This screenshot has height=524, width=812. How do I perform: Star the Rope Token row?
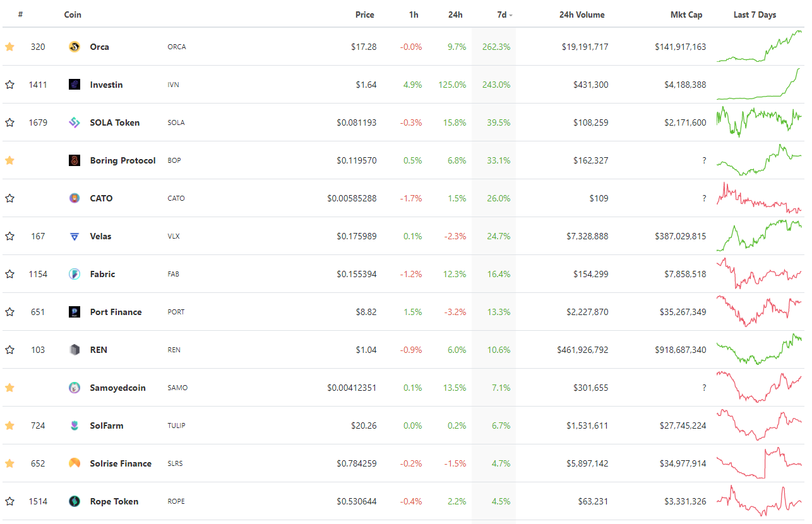pos(9,501)
